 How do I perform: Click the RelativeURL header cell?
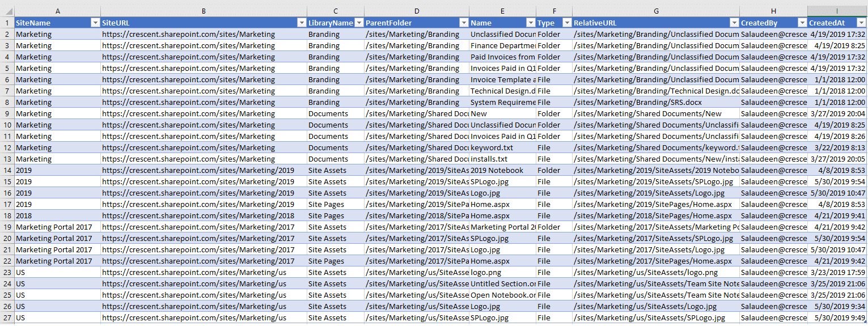tap(656, 23)
